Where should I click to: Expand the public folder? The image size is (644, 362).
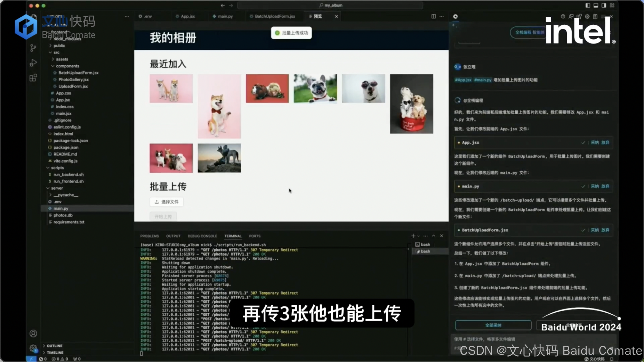59,46
